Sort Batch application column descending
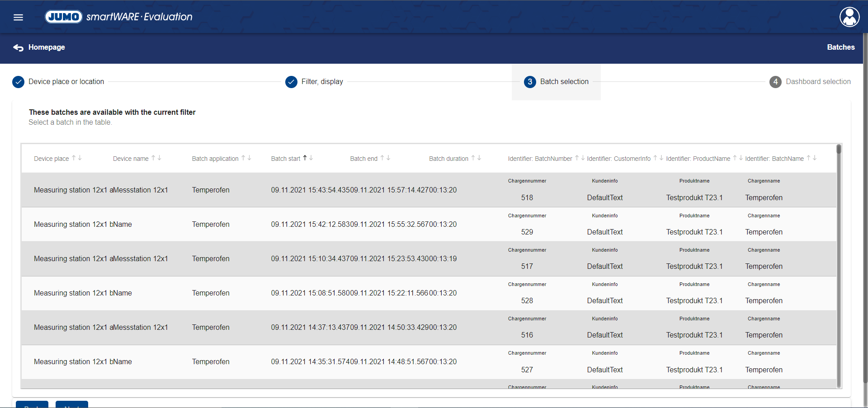 pos(250,158)
